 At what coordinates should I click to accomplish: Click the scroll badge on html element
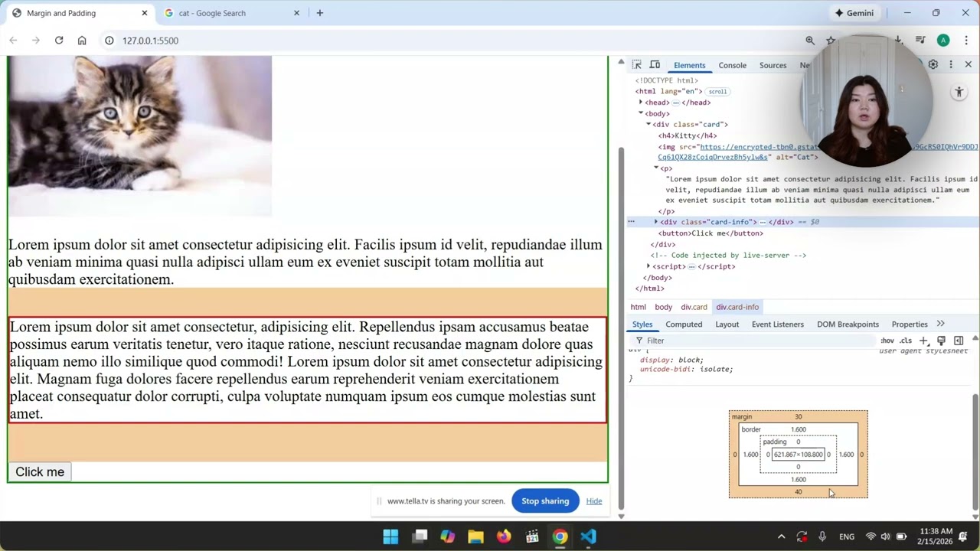(717, 92)
